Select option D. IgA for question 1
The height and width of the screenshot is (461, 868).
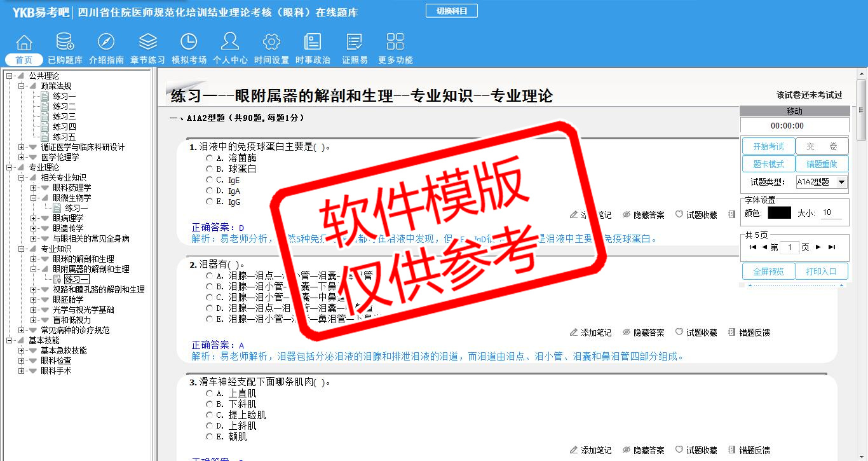[209, 191]
